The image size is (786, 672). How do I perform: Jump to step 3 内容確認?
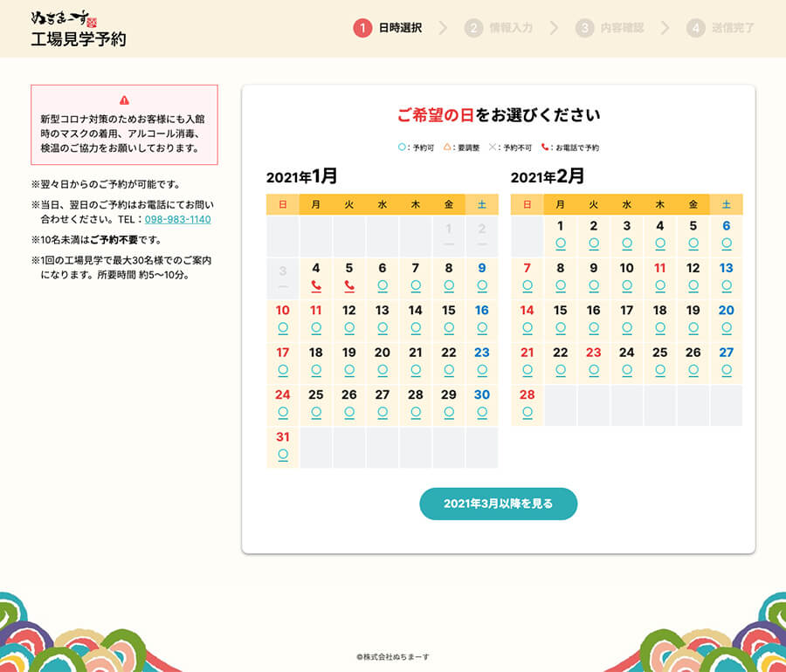610,28
